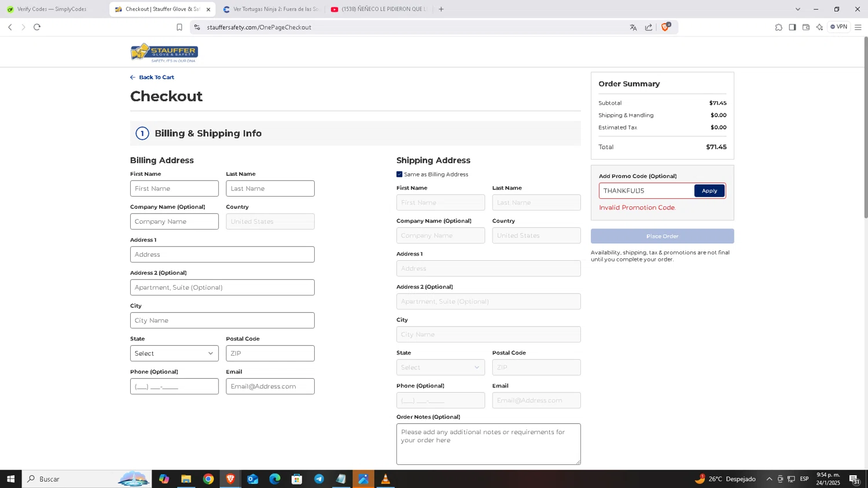The width and height of the screenshot is (868, 488).
Task: Open a new browser tab
Action: point(441,9)
